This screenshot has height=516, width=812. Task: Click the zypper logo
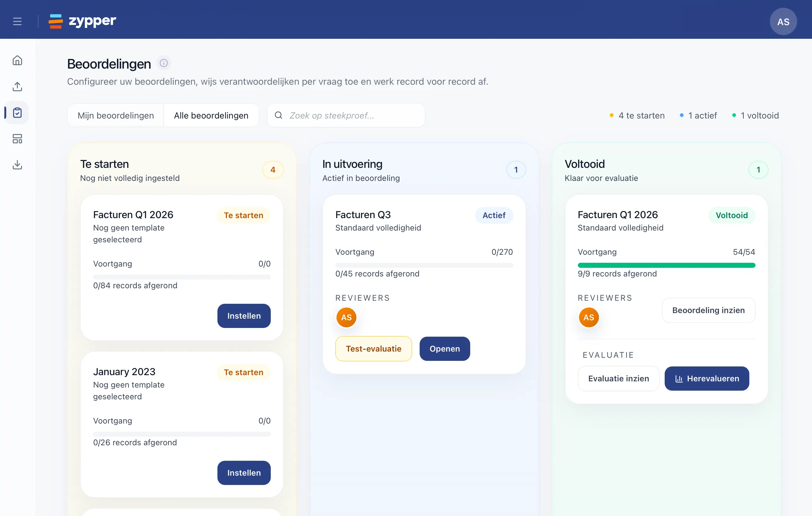(83, 21)
